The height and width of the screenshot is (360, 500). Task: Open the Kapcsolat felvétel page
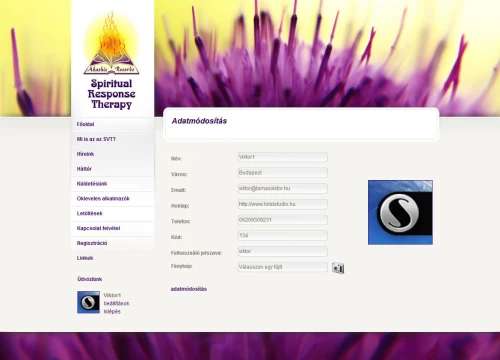pyautogui.click(x=98, y=228)
